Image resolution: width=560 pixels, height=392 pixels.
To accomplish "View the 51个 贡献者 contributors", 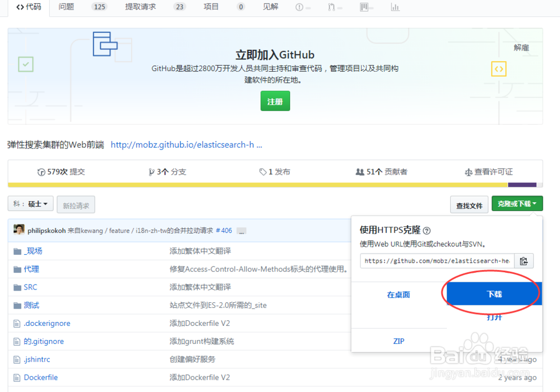I will [x=381, y=172].
